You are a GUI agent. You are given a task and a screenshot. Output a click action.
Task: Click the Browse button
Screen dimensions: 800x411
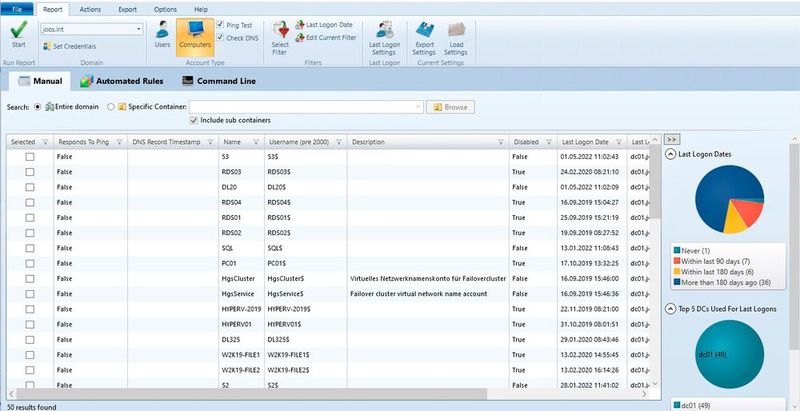point(450,106)
